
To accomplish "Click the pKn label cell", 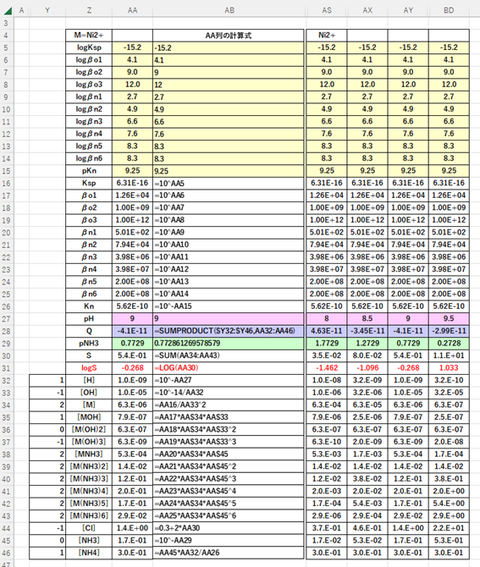I will (89, 171).
